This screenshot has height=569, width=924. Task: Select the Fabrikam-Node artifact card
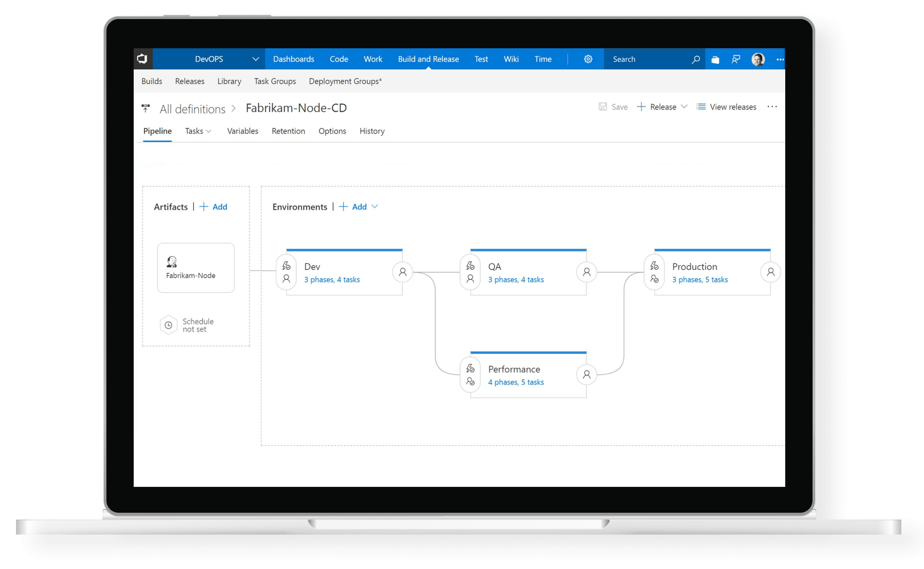click(196, 268)
